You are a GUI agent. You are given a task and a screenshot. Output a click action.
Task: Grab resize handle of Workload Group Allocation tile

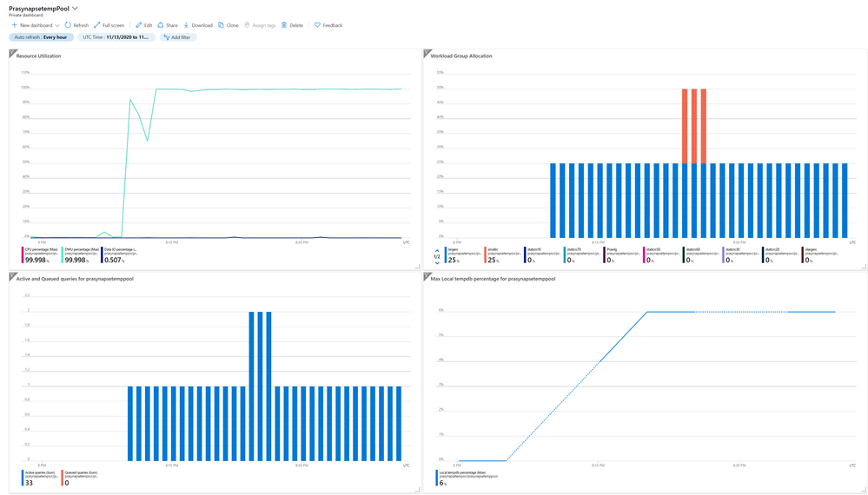pyautogui.click(x=864, y=267)
